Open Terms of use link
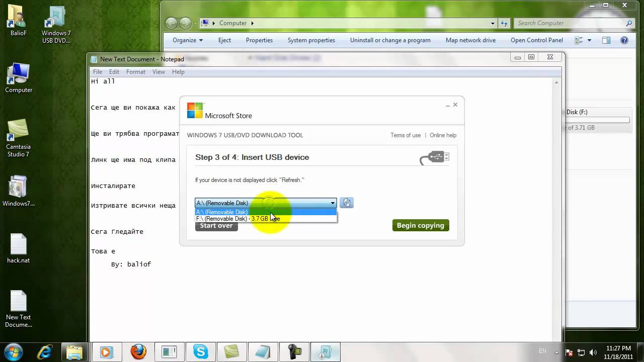 406,135
